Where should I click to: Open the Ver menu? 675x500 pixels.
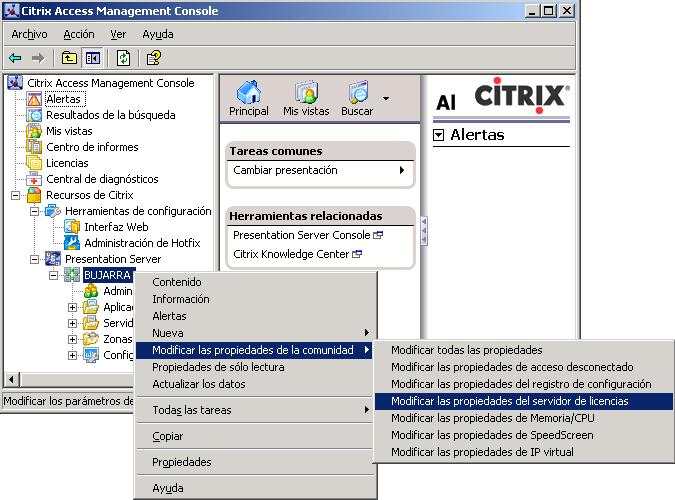tap(118, 34)
